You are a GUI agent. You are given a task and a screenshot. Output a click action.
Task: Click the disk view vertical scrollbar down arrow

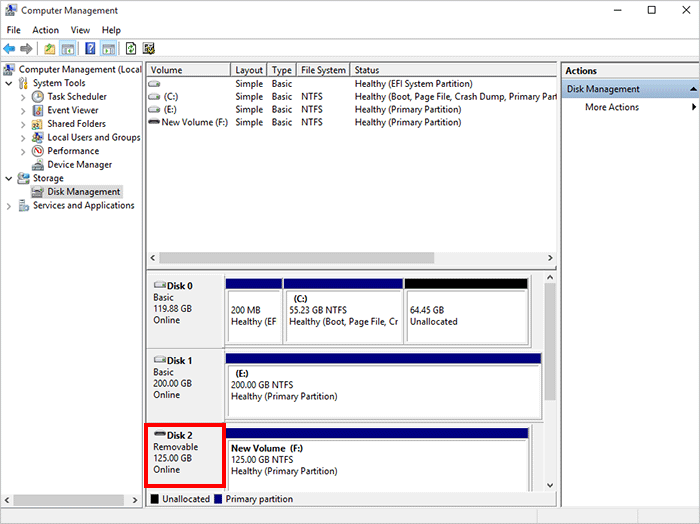(550, 485)
